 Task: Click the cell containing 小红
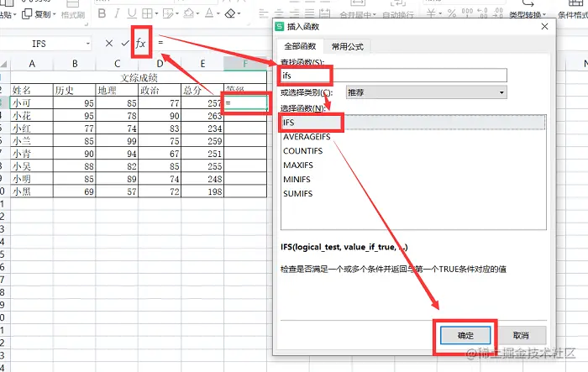coord(32,128)
